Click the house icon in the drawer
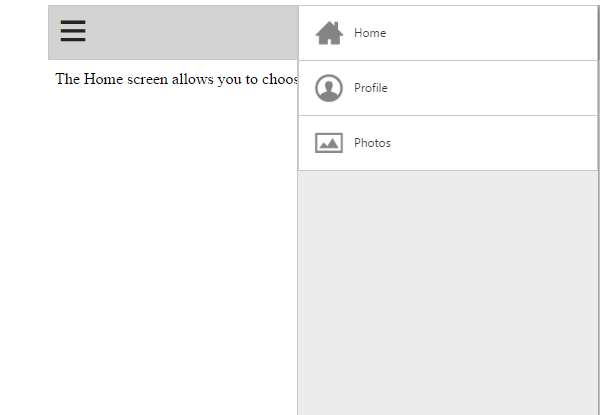 (x=329, y=34)
